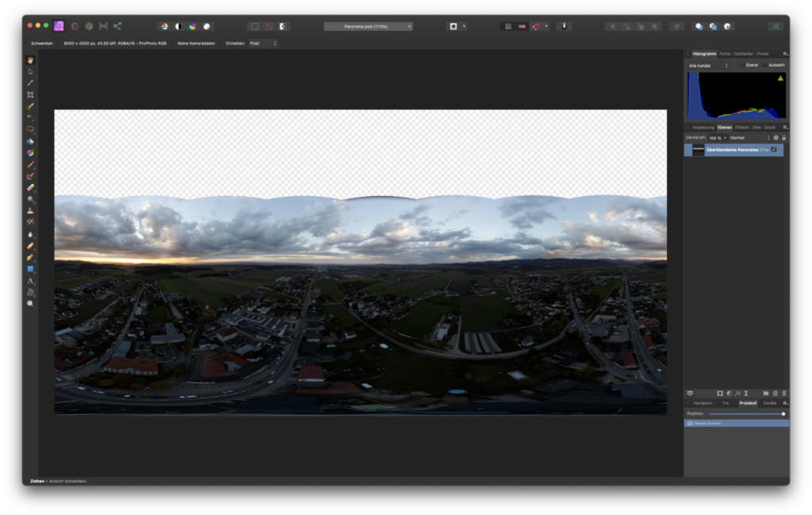Open the Histogramm panel options menu
The image size is (812, 515).
coord(785,54)
